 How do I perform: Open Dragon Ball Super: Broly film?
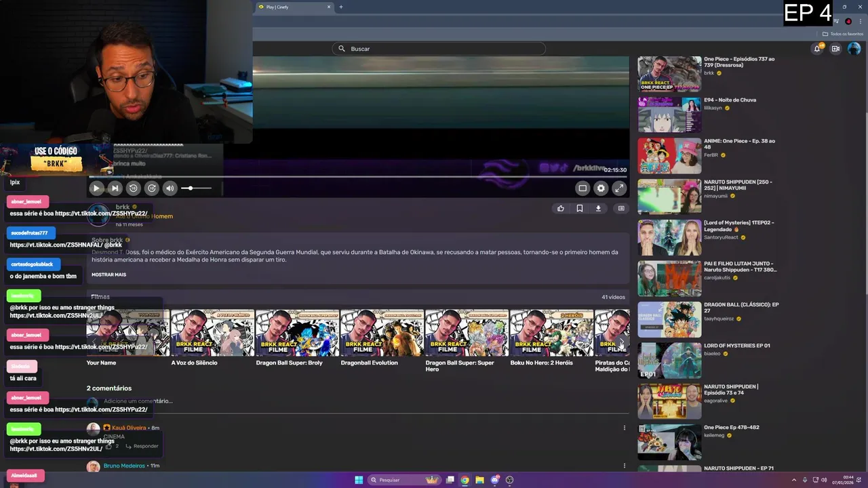tap(297, 333)
